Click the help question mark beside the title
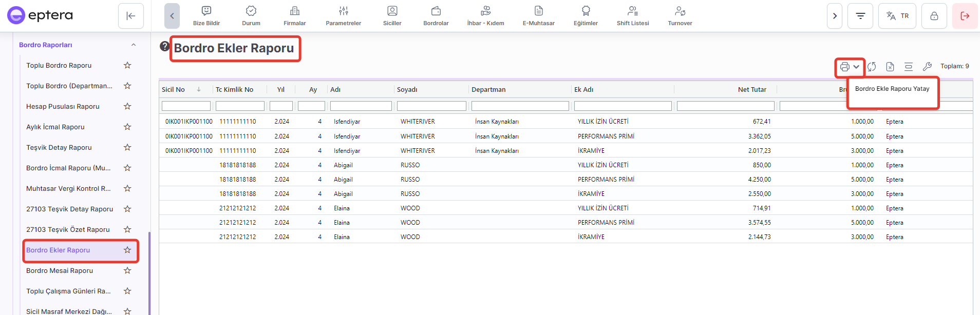This screenshot has width=980, height=315. click(164, 47)
